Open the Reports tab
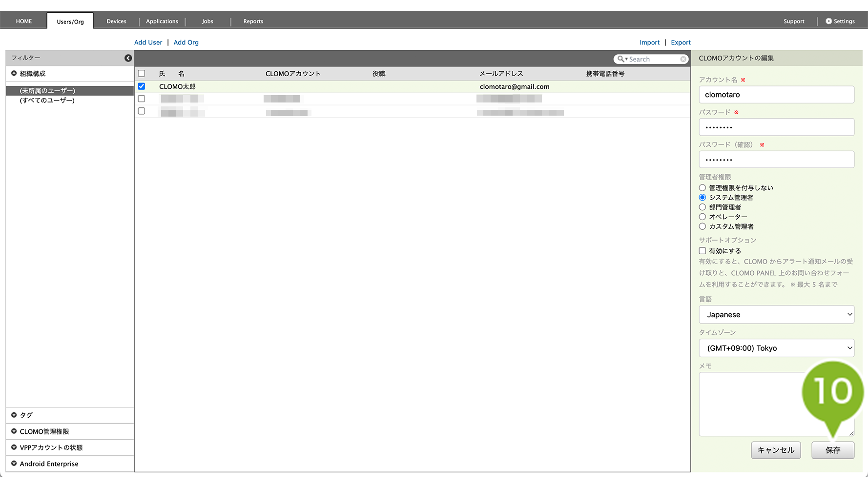The width and height of the screenshot is (868, 488). (x=253, y=21)
